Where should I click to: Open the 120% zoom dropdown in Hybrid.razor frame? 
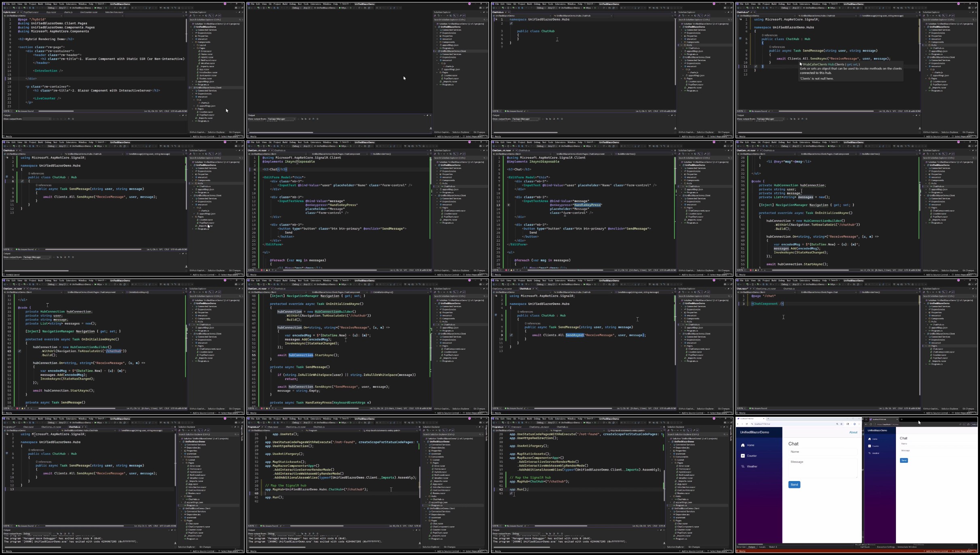[x=8, y=111]
